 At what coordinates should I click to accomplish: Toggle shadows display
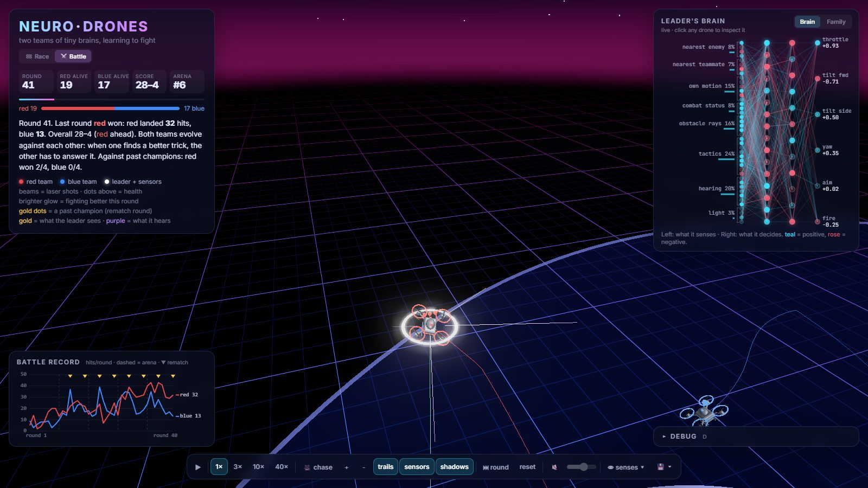pyautogui.click(x=455, y=467)
